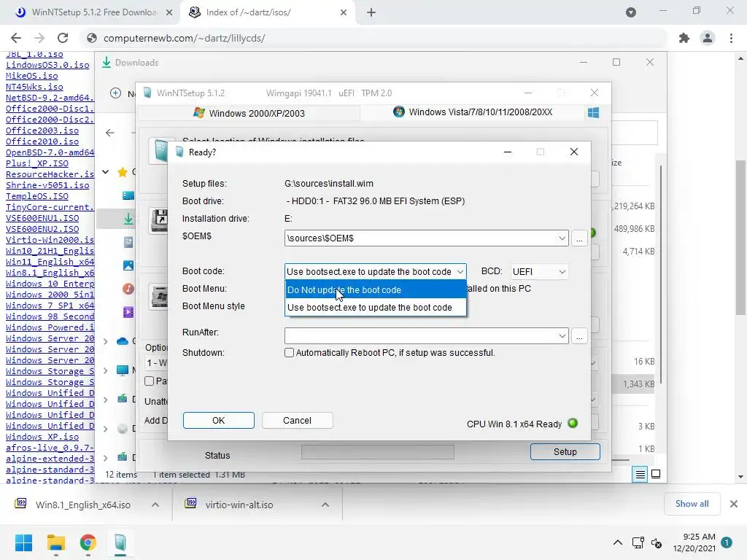Enable Automatically Reboot PC checkbox
Image resolution: width=747 pixels, height=560 pixels.
click(x=289, y=353)
